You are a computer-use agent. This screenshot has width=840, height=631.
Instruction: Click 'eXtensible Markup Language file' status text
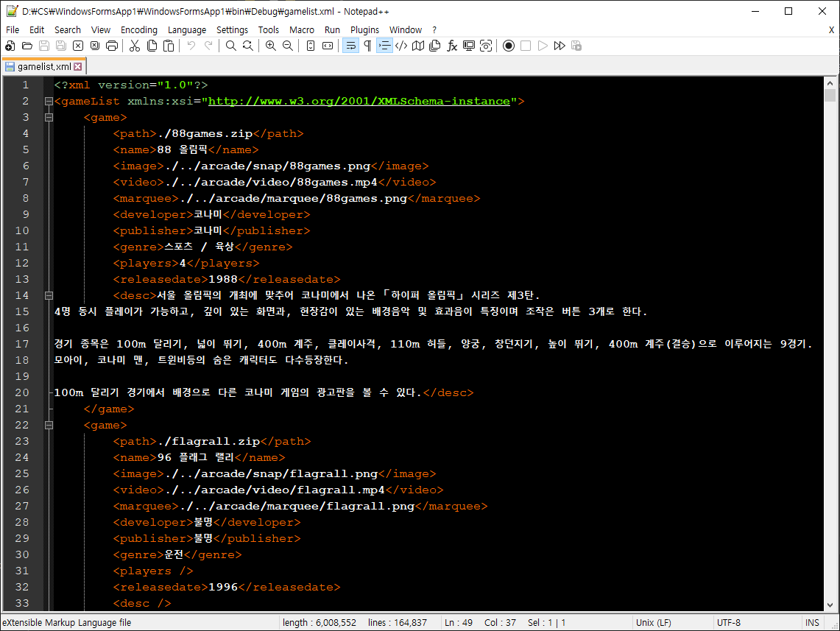(x=66, y=622)
